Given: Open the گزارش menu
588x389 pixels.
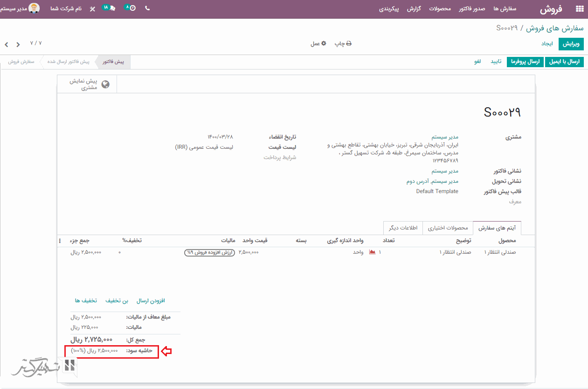Looking at the screenshot, I should click(x=414, y=9).
